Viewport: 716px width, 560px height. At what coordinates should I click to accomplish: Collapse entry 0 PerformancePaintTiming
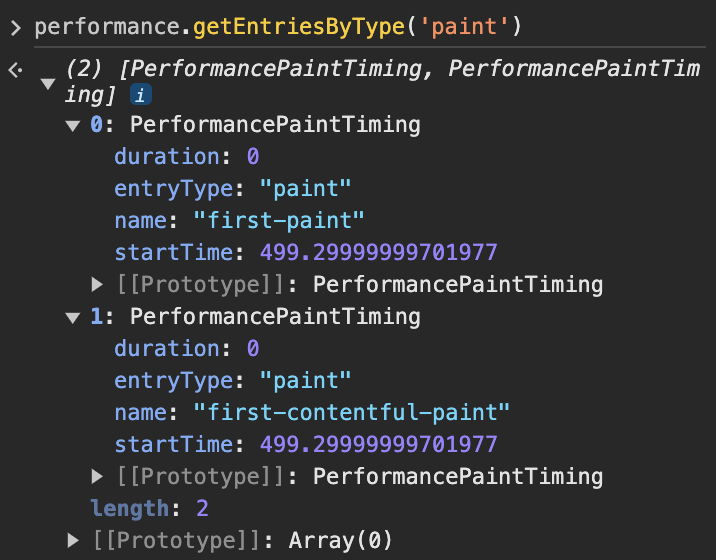(72, 126)
